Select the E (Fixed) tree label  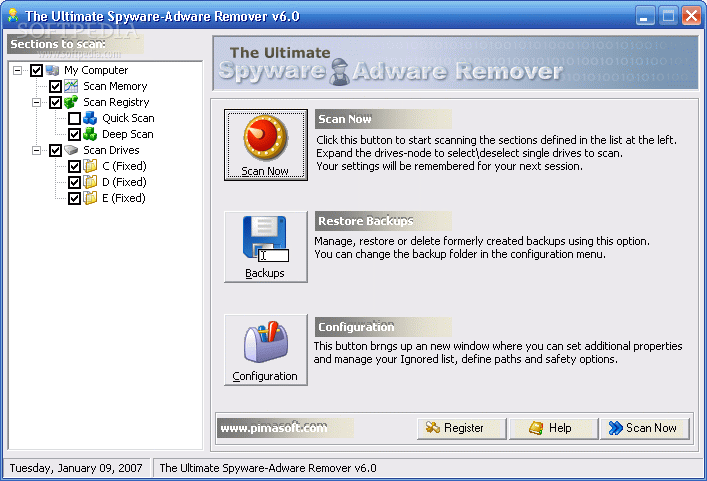tap(124, 198)
